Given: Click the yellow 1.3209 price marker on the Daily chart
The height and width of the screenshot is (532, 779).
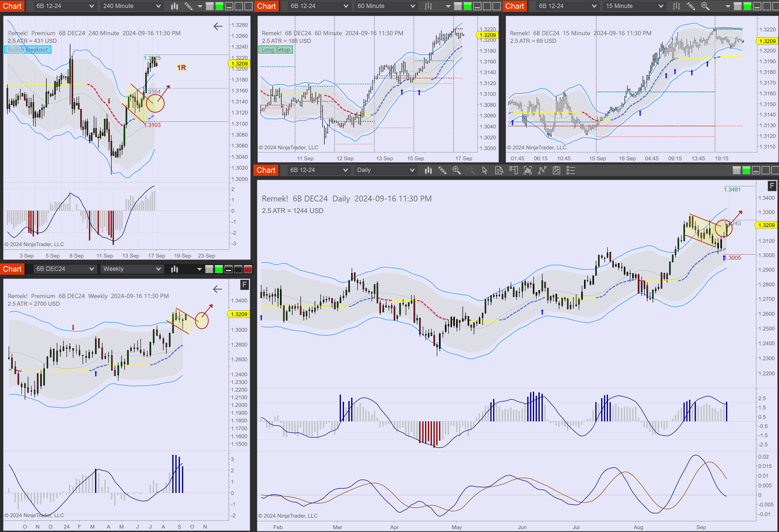Looking at the screenshot, I should point(767,225).
